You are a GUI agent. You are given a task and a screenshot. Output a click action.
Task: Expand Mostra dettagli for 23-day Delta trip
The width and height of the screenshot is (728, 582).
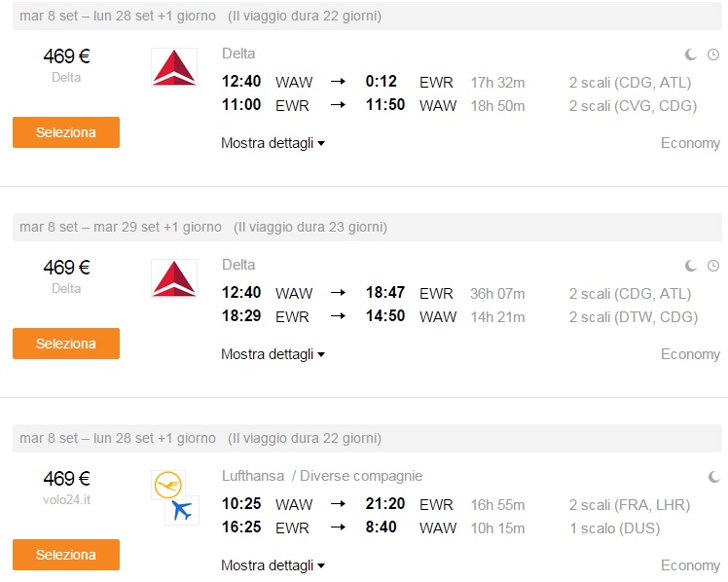pyautogui.click(x=273, y=354)
